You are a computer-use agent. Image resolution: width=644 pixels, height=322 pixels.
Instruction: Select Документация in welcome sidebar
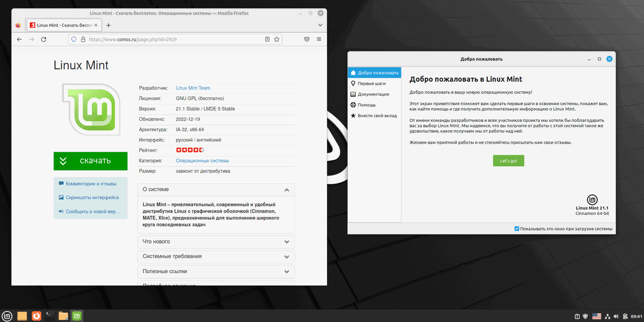click(374, 94)
